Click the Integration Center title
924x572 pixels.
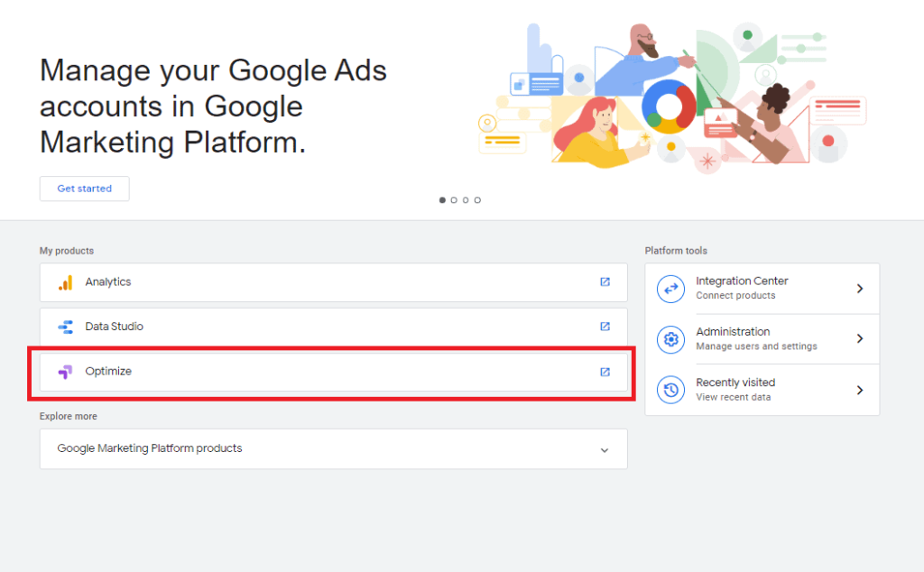(742, 281)
